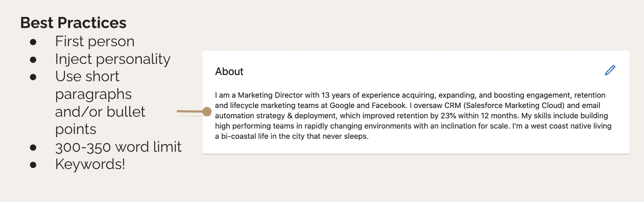
Task: Click the bullet dot beside "First person"
Action: [x=33, y=42]
